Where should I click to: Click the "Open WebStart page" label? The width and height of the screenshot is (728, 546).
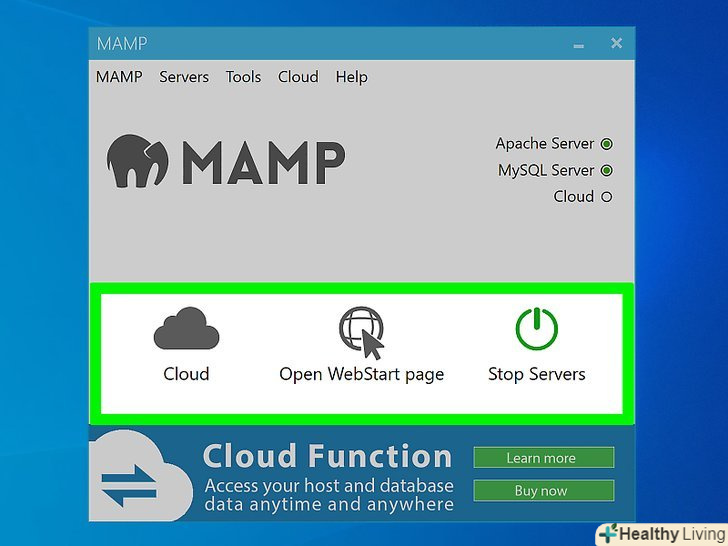362,375
